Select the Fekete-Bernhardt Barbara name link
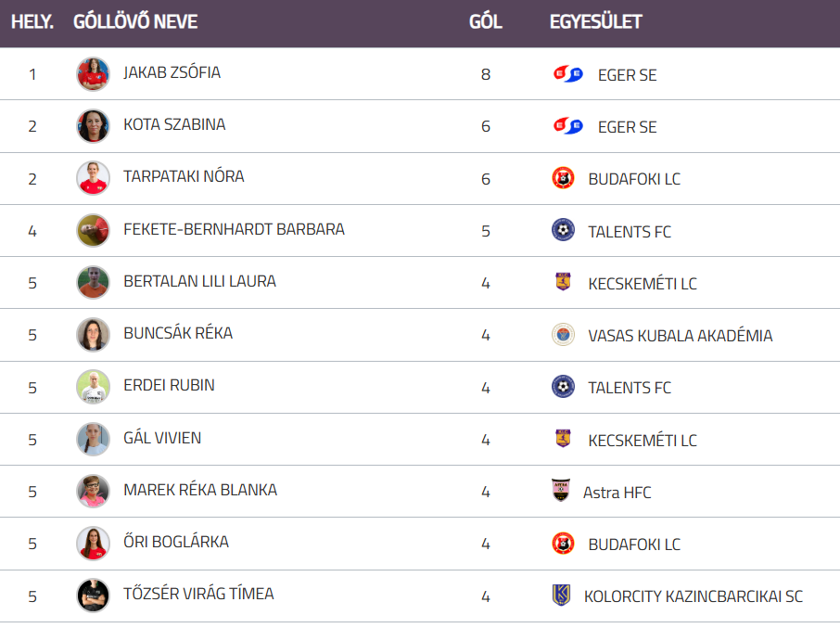Viewport: 840px width, 628px height. click(x=234, y=229)
